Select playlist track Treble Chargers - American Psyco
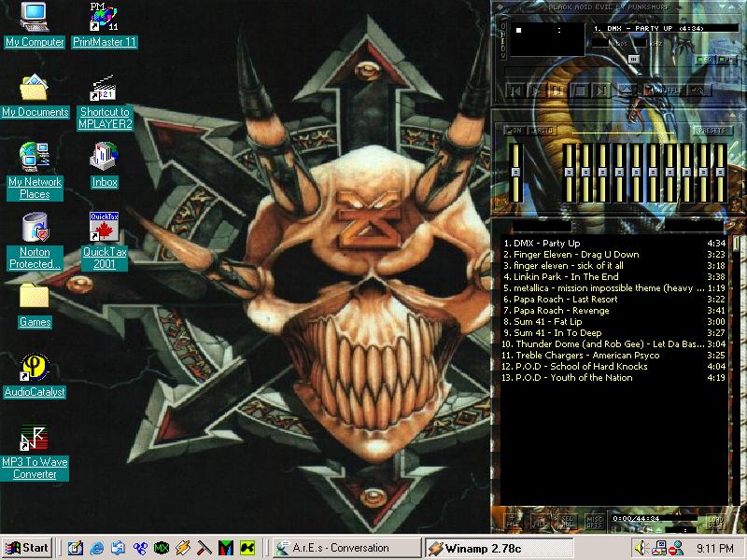Screen dimensions: 747x560 [x=614, y=356]
